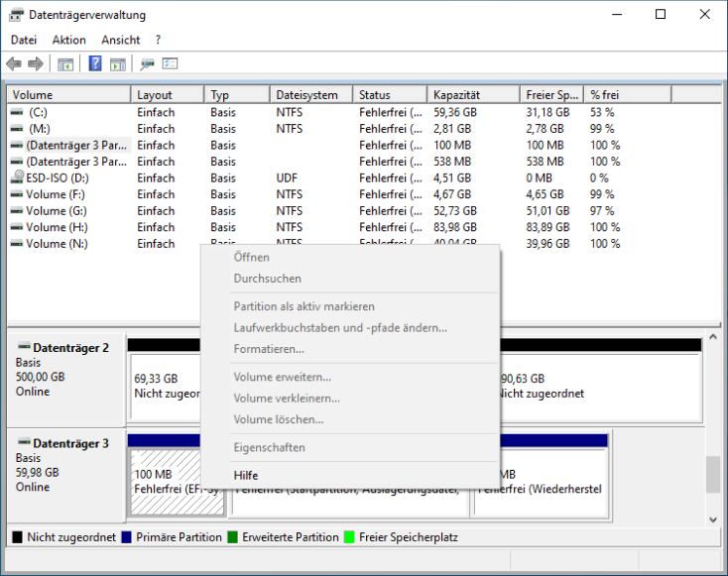
Task: Select the drive icon of Volume (G:)
Action: [17, 211]
